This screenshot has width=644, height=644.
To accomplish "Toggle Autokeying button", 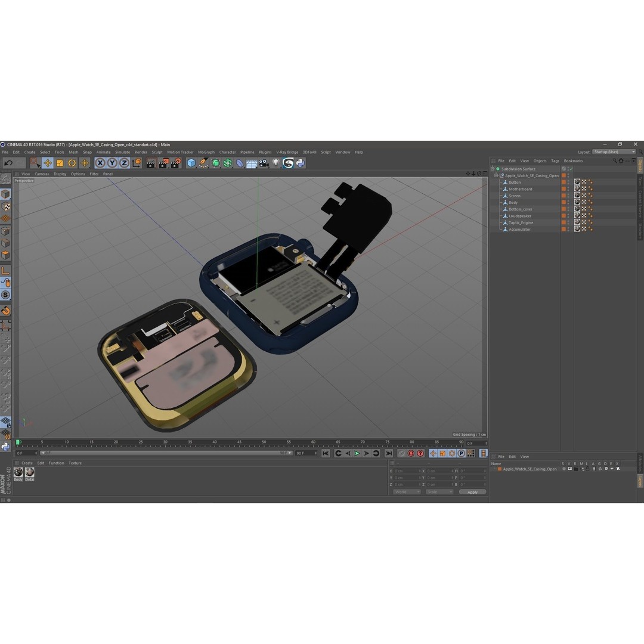I will (x=411, y=453).
